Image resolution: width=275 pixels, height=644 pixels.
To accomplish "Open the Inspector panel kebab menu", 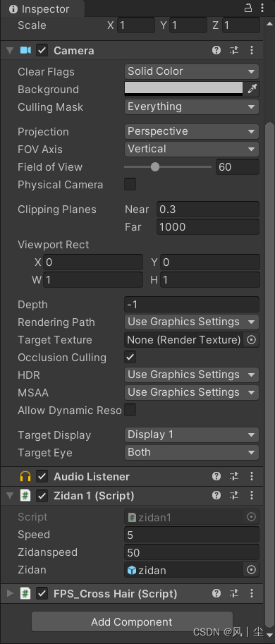I will point(262,8).
